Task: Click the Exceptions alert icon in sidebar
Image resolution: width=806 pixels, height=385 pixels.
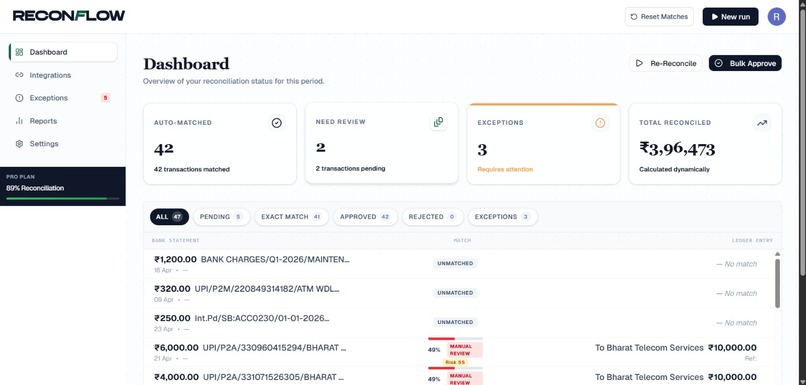Action: 20,98
